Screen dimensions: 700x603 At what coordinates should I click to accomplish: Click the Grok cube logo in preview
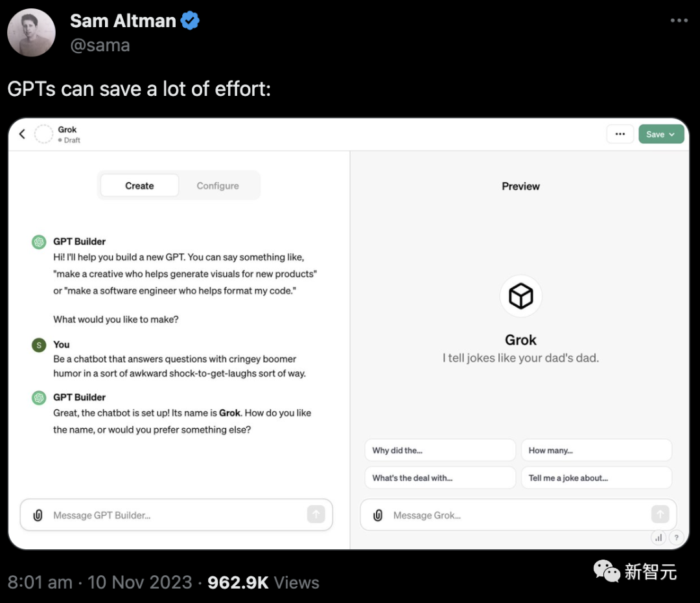tap(520, 296)
